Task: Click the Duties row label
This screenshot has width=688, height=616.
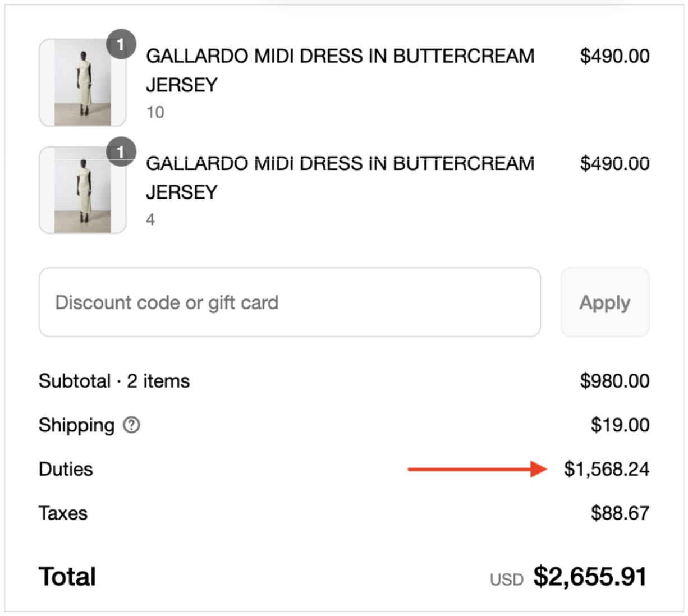Action: pyautogui.click(x=65, y=470)
